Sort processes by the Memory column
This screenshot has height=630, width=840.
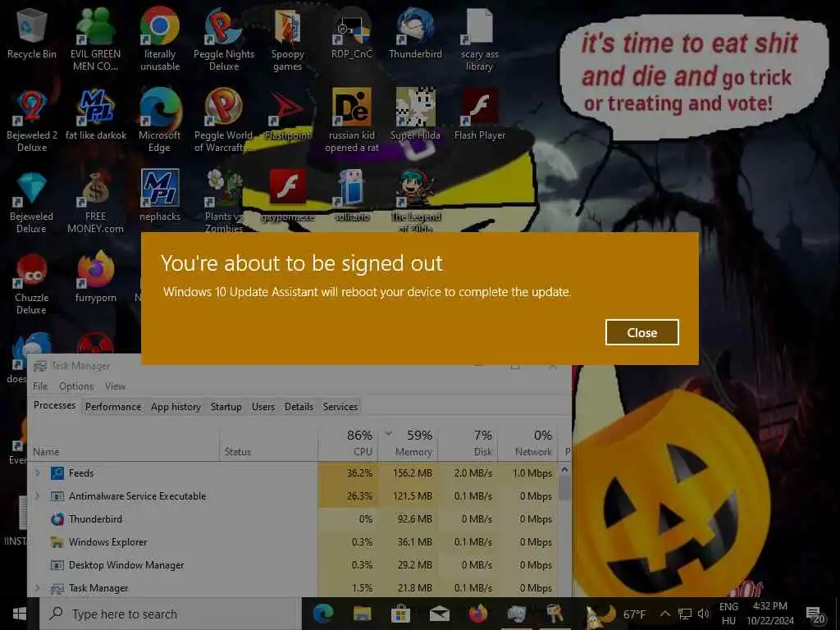coord(409,444)
